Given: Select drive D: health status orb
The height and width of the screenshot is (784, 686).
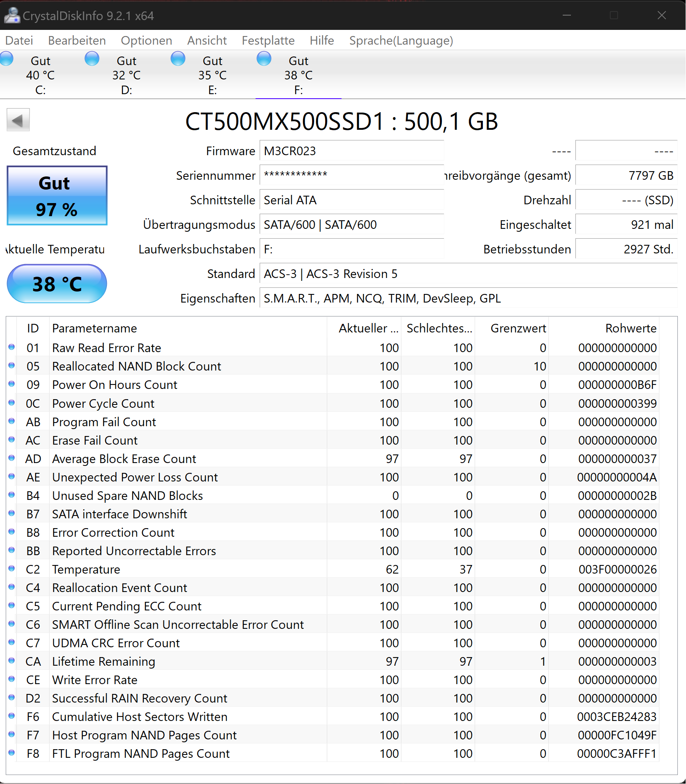Looking at the screenshot, I should coord(92,59).
